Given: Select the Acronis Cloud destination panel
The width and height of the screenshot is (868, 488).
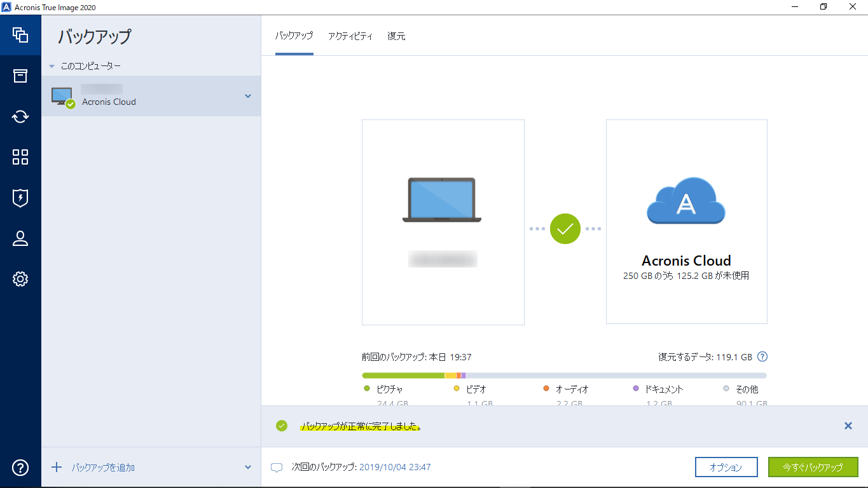Looking at the screenshot, I should point(686,222).
